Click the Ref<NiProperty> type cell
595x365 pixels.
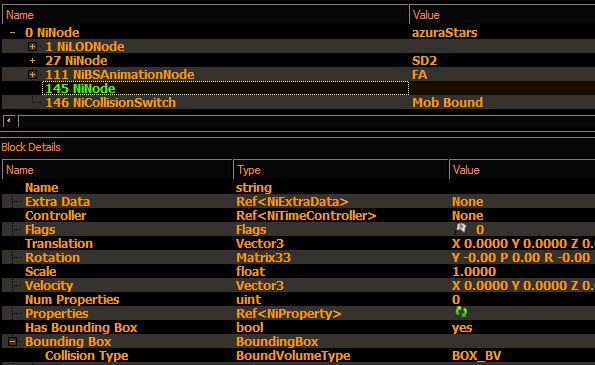pos(289,314)
